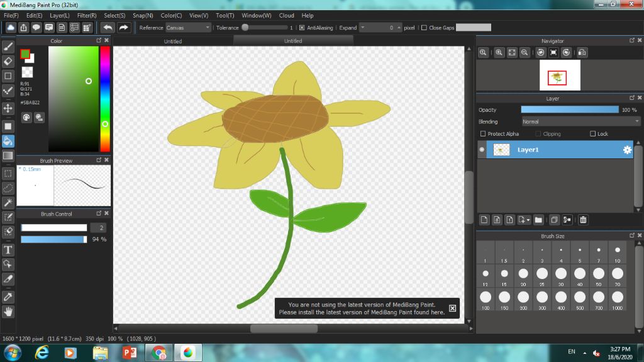The width and height of the screenshot is (644, 362).
Task: Click the Navigator canvas thumbnail
Action: click(x=560, y=75)
